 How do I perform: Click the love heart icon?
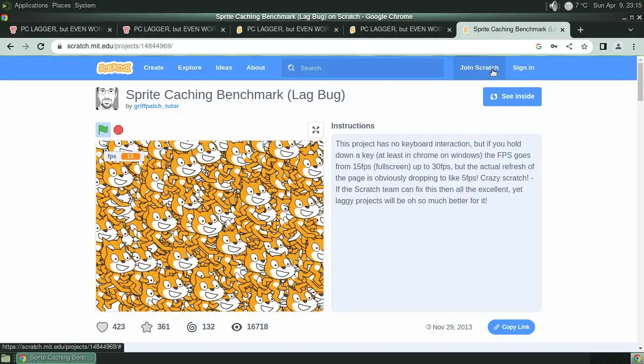102,327
